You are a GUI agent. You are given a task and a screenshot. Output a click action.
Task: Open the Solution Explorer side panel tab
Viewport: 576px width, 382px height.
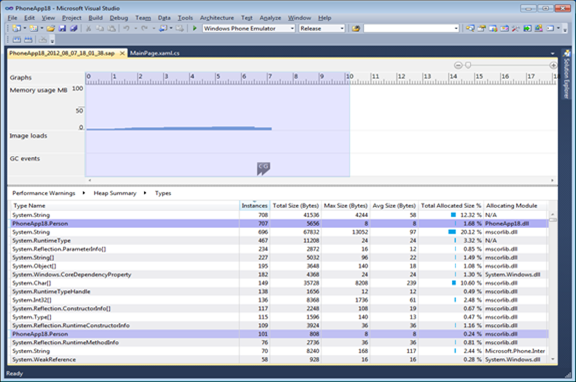click(x=566, y=73)
